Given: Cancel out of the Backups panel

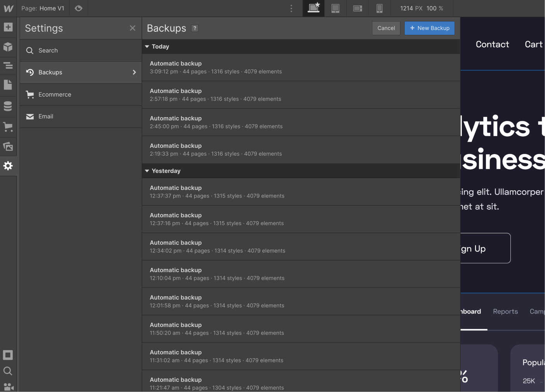Looking at the screenshot, I should point(386,28).
